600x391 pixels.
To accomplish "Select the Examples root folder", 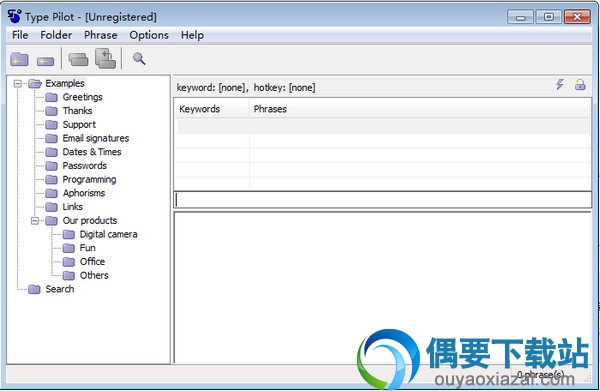I will coord(65,83).
